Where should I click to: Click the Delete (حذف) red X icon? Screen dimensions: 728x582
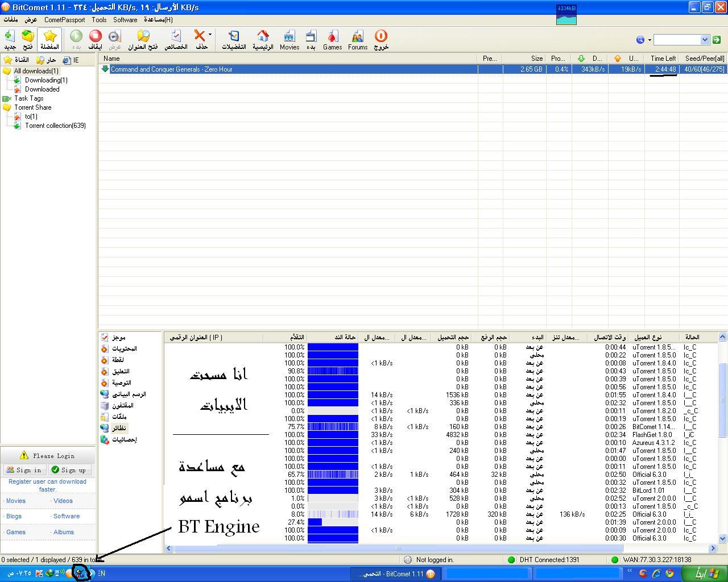[x=200, y=40]
